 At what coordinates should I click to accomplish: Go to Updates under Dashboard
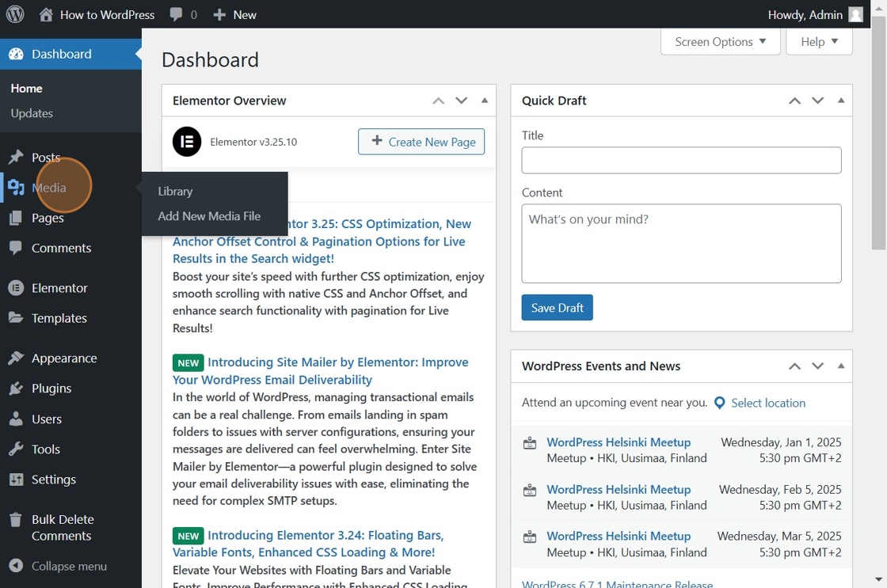pos(32,113)
